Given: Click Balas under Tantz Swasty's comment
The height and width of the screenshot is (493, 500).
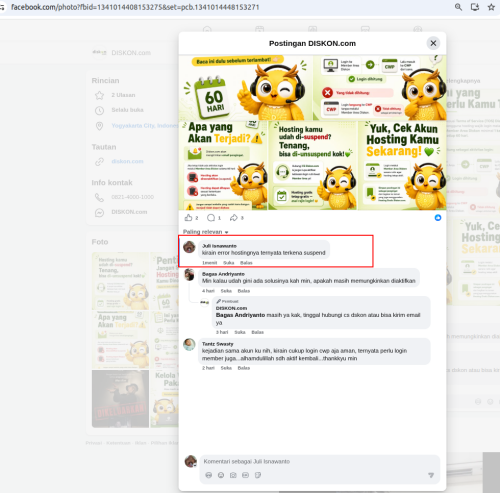Looking at the screenshot, I should pyautogui.click(x=244, y=368).
